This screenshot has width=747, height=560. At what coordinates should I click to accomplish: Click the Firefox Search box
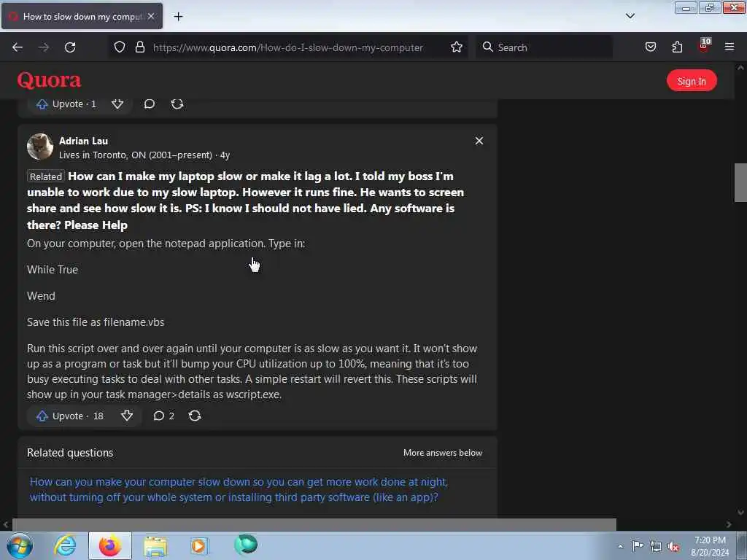click(x=544, y=47)
